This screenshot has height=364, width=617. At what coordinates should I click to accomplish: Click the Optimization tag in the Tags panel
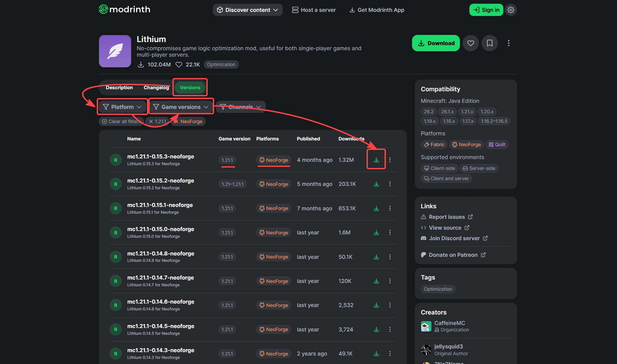pos(438,289)
